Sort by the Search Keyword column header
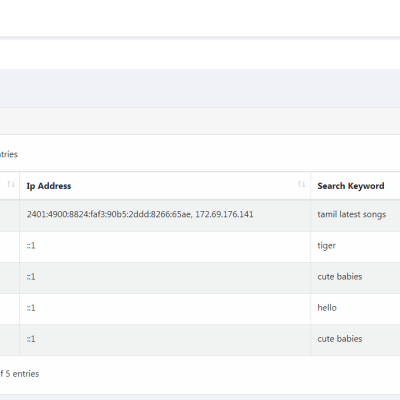400x400 pixels. (351, 186)
